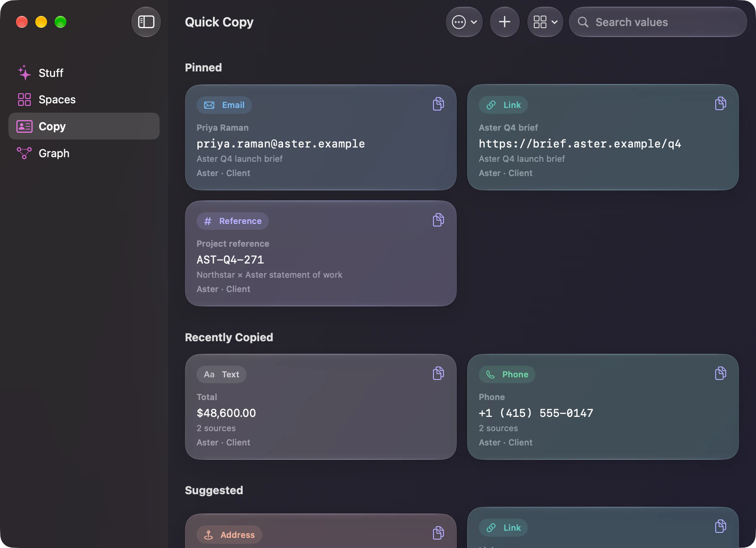
Task: Click the Spaces grid icon
Action: [x=24, y=100]
